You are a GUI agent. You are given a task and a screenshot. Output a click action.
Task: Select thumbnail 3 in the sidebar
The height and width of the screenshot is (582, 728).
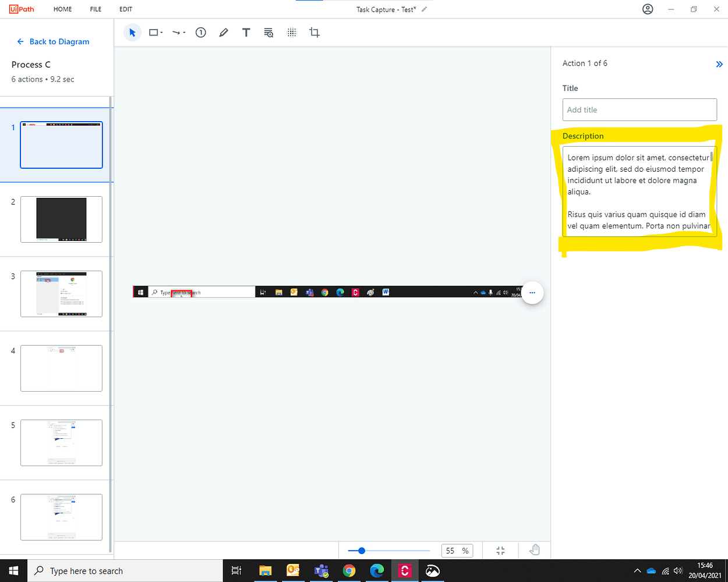(61, 294)
